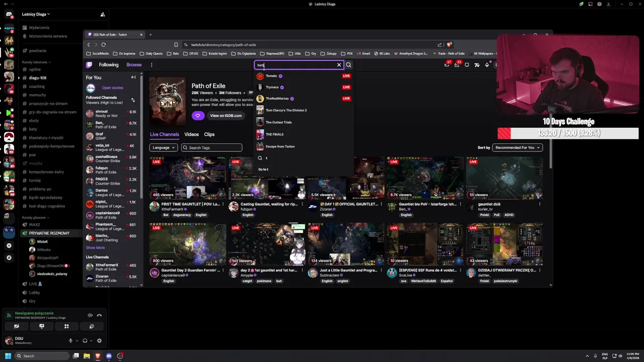Reload the browser page
Viewport: 644px width, 362px height.
point(104,45)
